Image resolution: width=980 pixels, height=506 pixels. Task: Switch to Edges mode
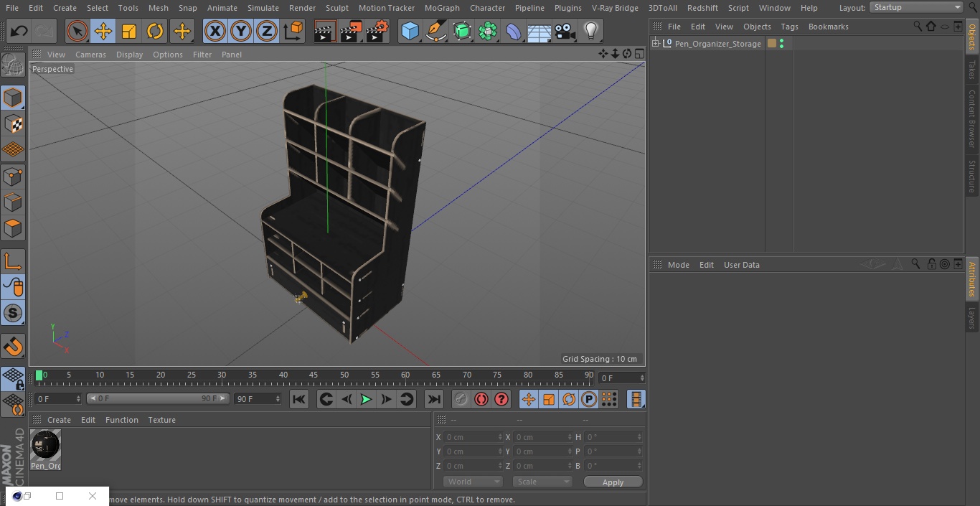pos(13,202)
